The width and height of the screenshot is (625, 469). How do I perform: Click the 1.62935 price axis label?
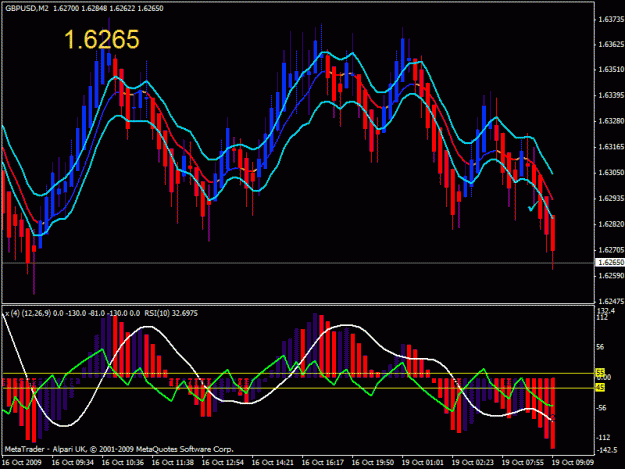coord(611,198)
